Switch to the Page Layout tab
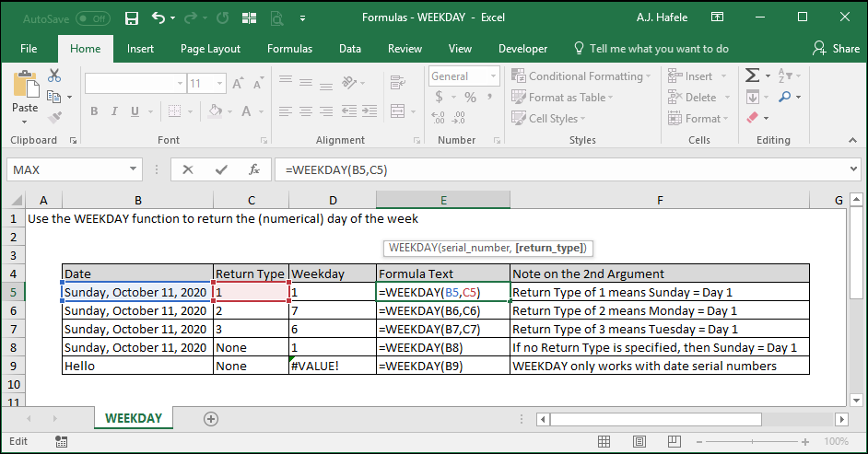Image resolution: width=868 pixels, height=454 pixels. pyautogui.click(x=210, y=49)
